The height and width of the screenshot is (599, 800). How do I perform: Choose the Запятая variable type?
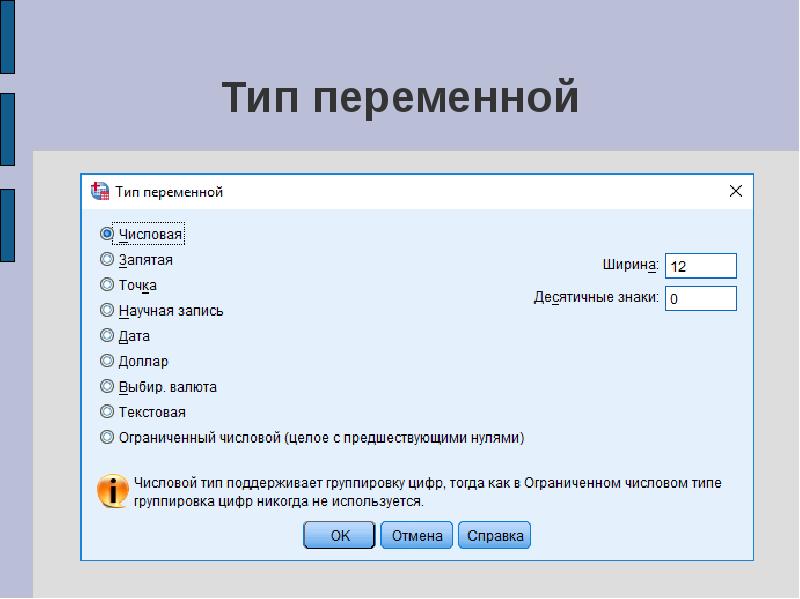tap(107, 260)
